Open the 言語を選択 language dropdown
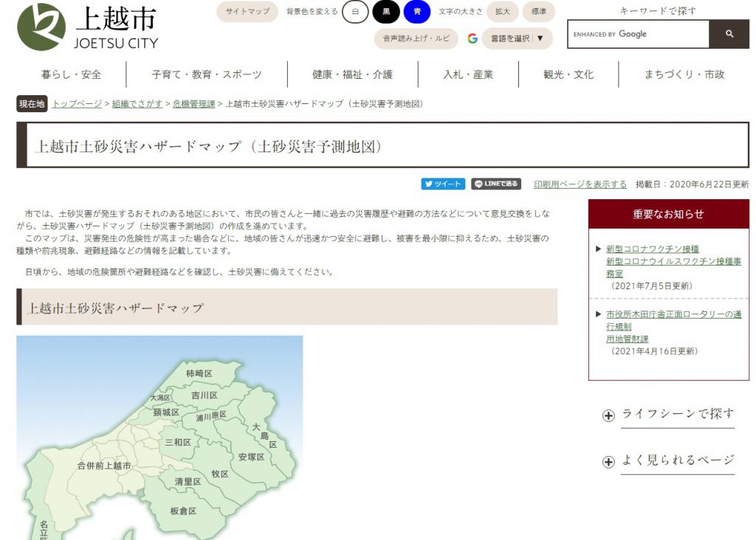Image resolution: width=756 pixels, height=540 pixels. tap(517, 38)
